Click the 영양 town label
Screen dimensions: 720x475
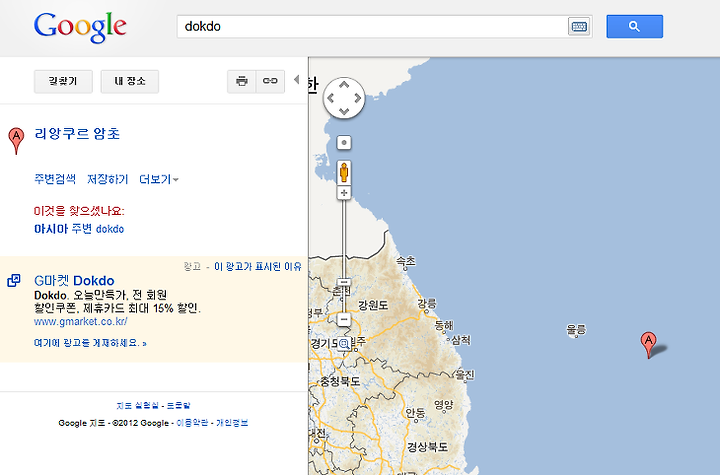pos(444,405)
